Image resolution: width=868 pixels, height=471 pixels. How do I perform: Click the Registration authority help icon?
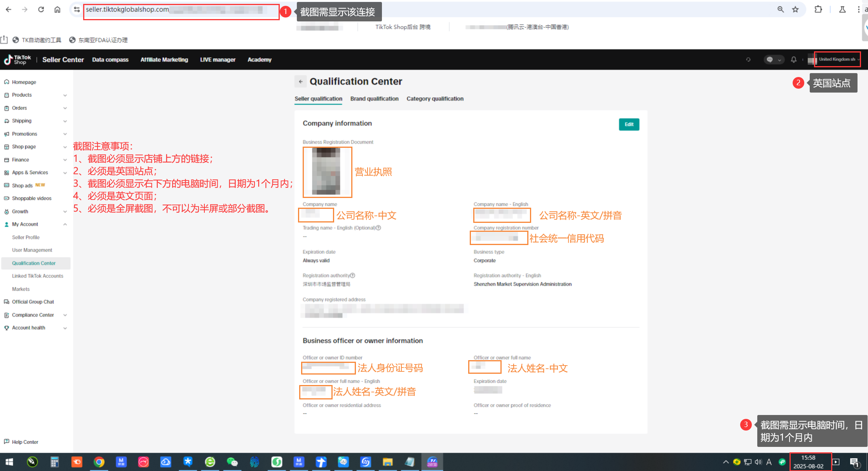coord(353,275)
